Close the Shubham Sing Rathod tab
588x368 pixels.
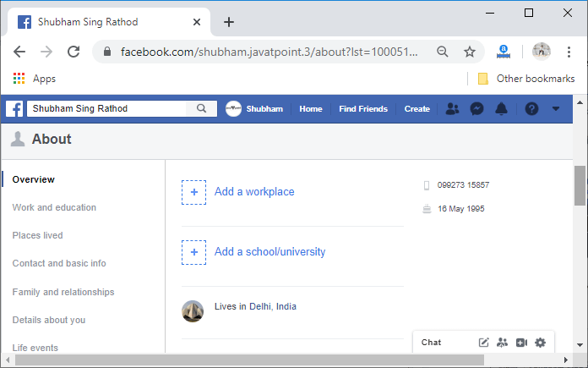pyautogui.click(x=197, y=22)
